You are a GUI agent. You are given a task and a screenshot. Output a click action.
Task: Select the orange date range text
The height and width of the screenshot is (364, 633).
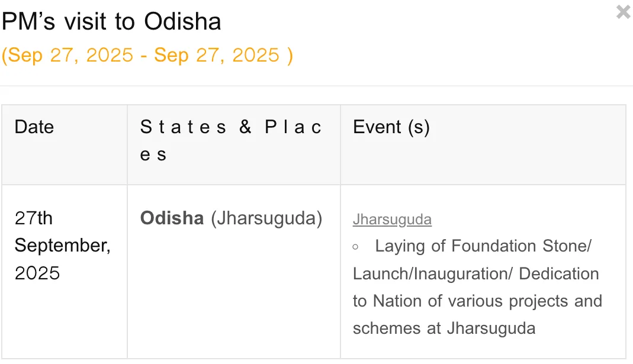(147, 55)
